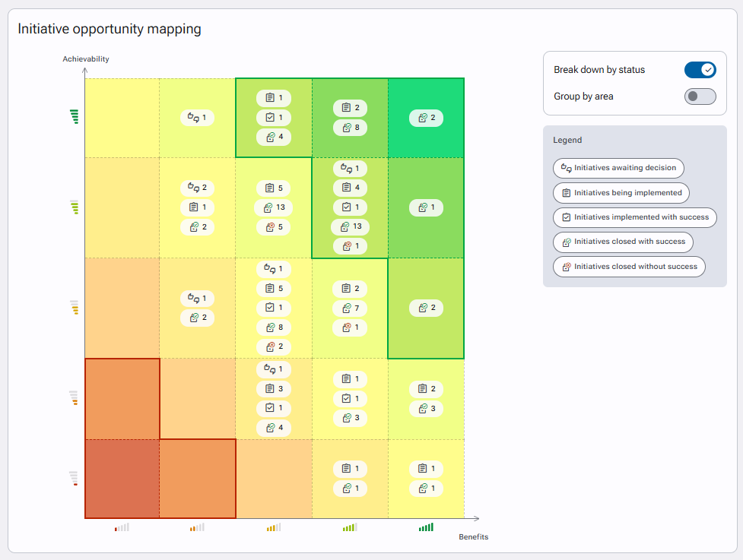Choose Initiatives closed without success legend item
The width and height of the screenshot is (743, 560).
coord(629,267)
